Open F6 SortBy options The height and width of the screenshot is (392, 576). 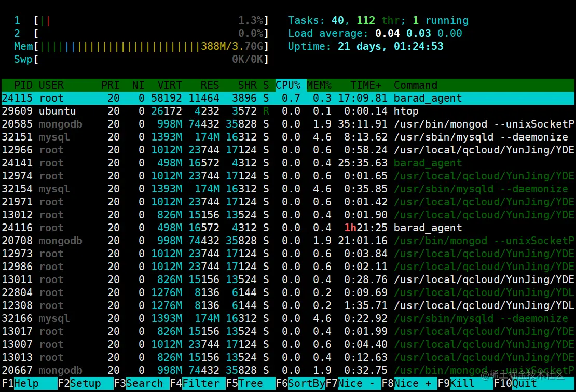tap(300, 383)
